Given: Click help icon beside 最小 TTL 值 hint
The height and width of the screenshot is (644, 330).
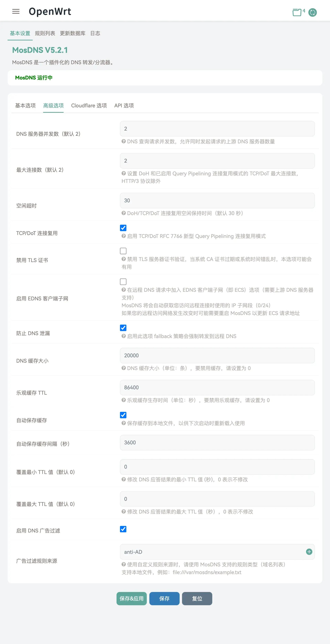Looking at the screenshot, I should click(123, 479).
